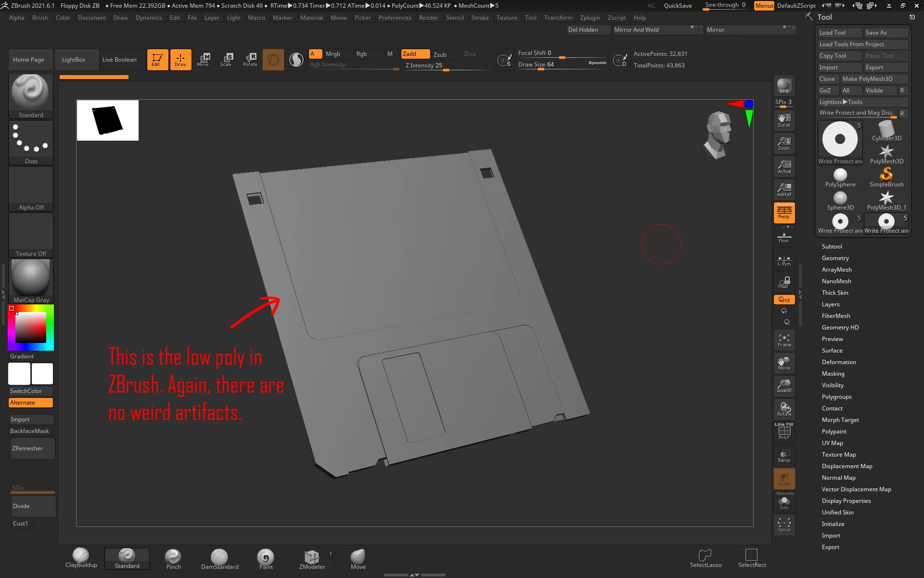The image size is (924, 578).
Task: Expand the Geometry section
Action: tap(835, 258)
